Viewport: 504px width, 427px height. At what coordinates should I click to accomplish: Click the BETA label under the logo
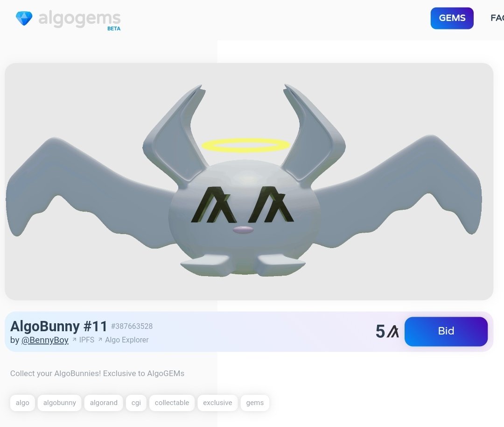[x=114, y=28]
